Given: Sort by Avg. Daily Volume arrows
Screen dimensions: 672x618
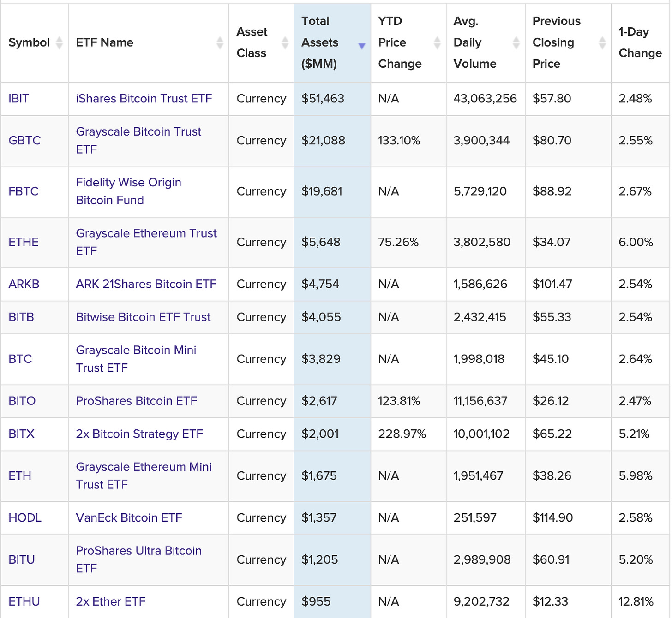Looking at the screenshot, I should click(516, 42).
